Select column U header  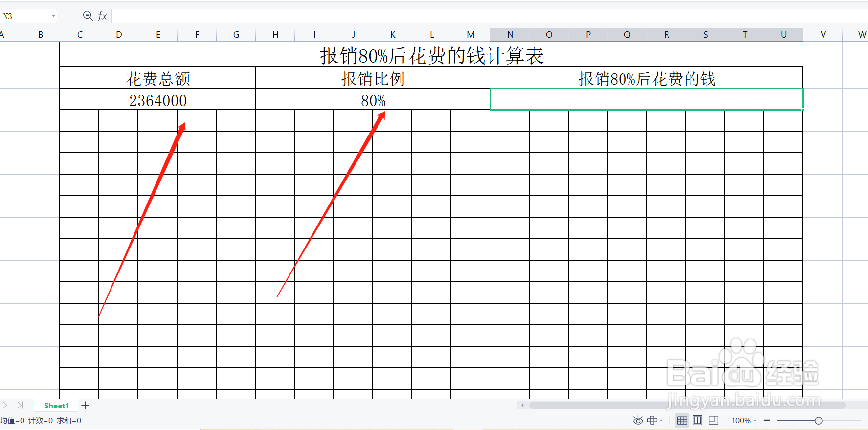(x=784, y=34)
